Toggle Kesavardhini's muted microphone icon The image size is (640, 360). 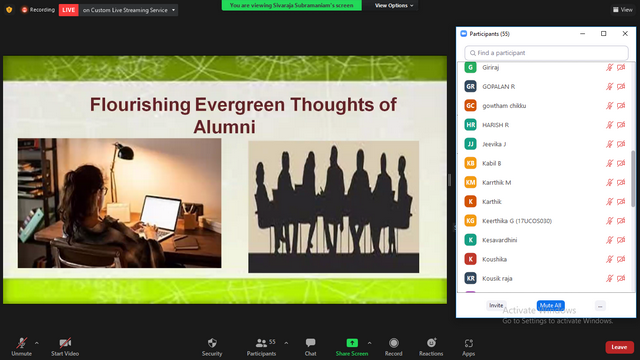pos(609,240)
